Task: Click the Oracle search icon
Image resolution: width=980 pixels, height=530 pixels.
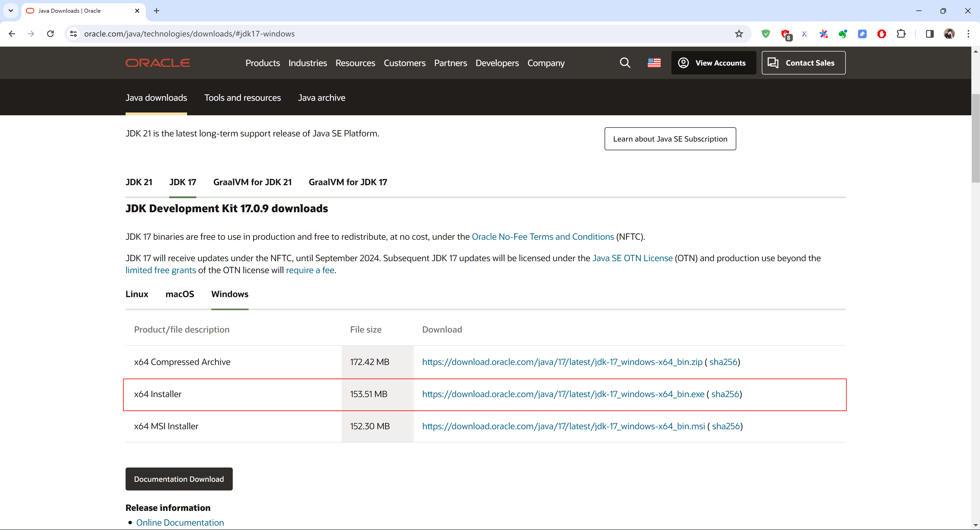Action: coord(625,63)
